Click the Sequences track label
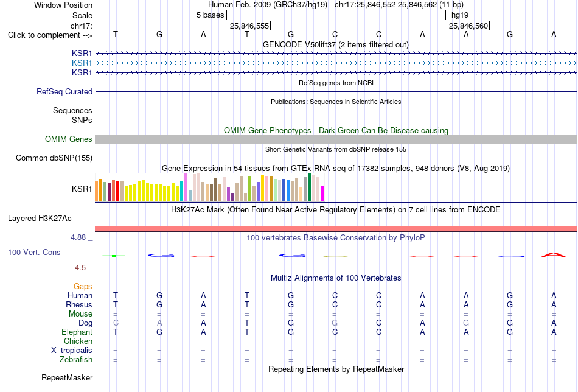 72,110
